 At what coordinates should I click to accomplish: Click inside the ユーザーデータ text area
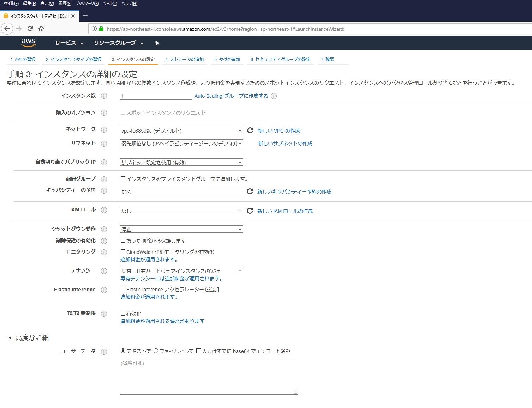tap(208, 376)
